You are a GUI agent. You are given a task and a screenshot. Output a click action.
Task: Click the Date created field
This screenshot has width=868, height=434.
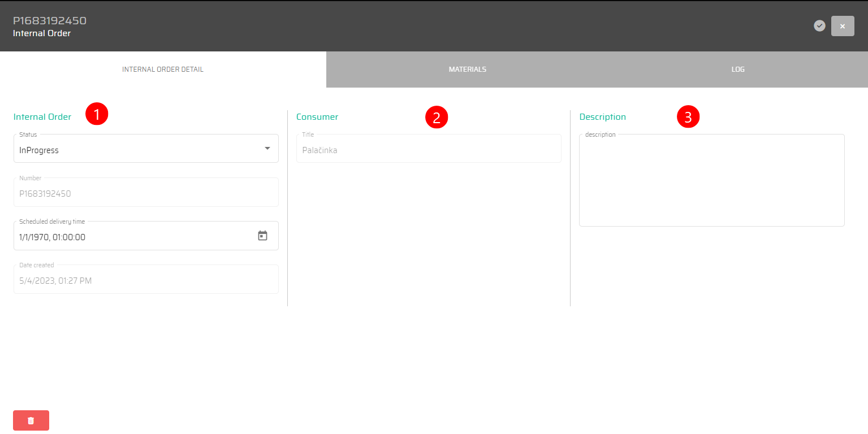click(x=146, y=281)
